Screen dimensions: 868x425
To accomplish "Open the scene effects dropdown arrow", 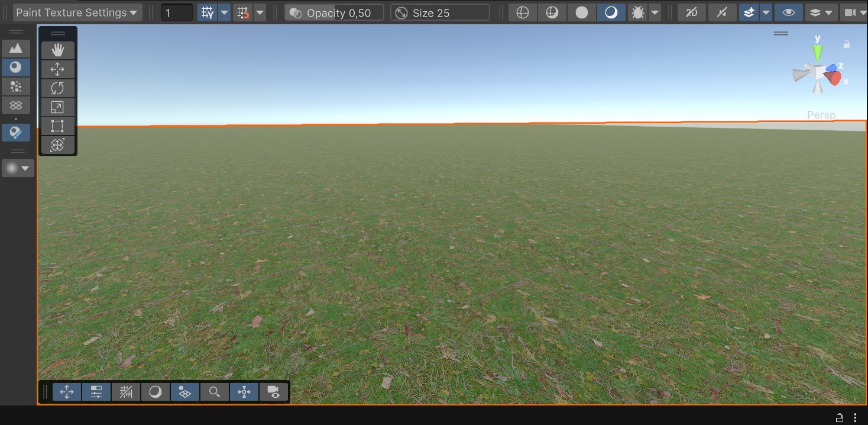I will [766, 12].
